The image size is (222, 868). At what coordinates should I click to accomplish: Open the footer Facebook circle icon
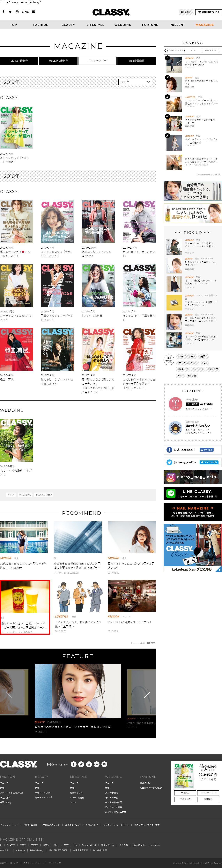[x=74, y=764]
